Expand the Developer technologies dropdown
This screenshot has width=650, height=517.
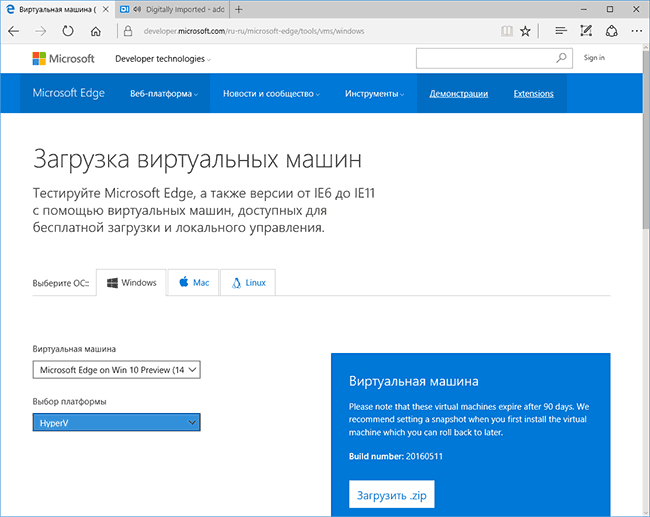tap(163, 59)
